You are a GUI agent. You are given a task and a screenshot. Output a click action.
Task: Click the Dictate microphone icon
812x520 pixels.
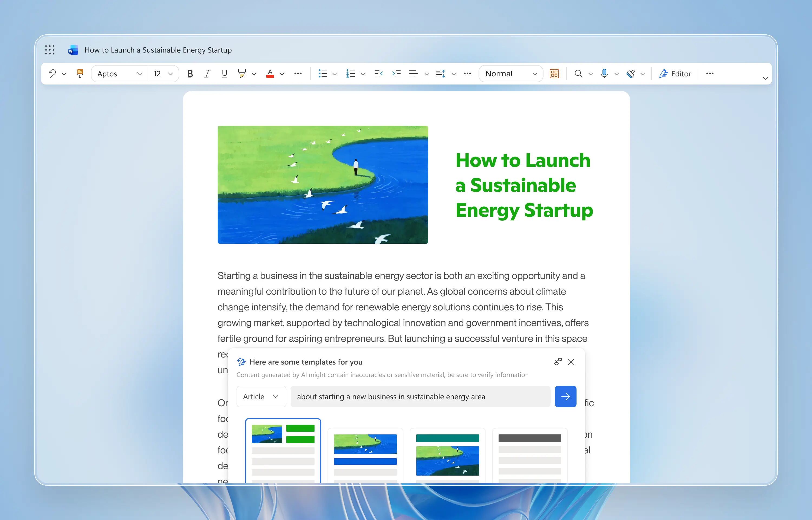(604, 73)
